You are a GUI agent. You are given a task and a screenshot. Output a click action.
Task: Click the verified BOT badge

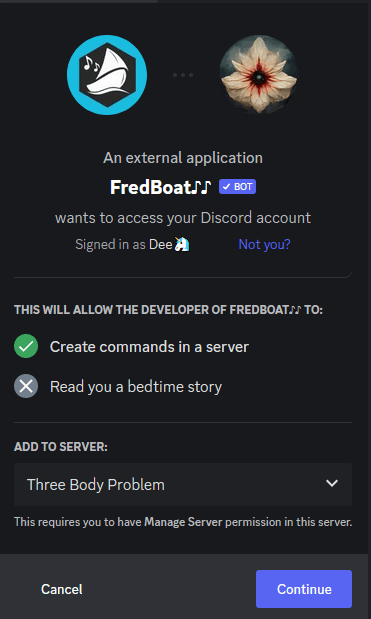click(x=238, y=187)
